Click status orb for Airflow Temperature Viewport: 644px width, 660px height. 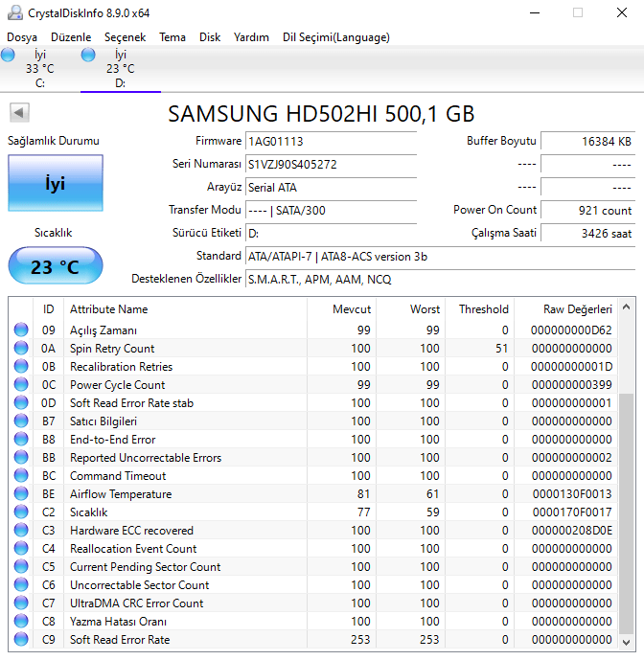point(21,494)
